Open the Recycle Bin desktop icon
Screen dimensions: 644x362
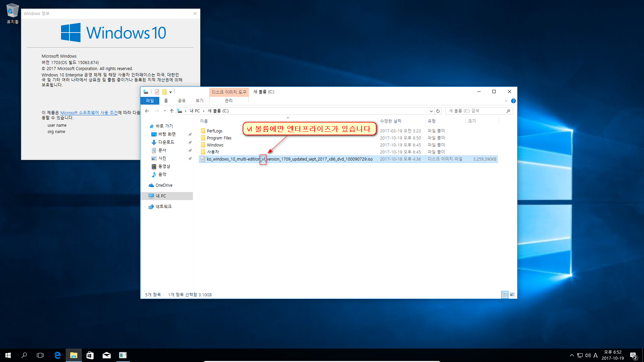pos(12,13)
